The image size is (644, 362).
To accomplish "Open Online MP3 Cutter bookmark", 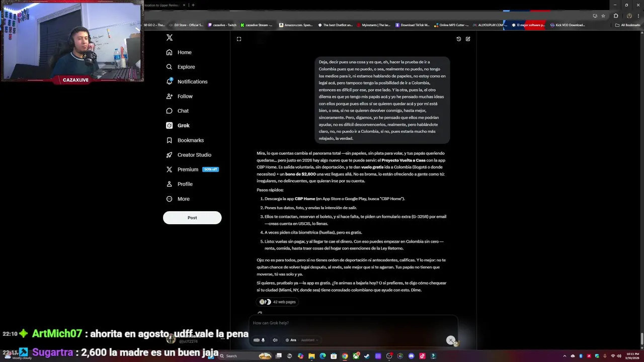I will click(x=451, y=25).
